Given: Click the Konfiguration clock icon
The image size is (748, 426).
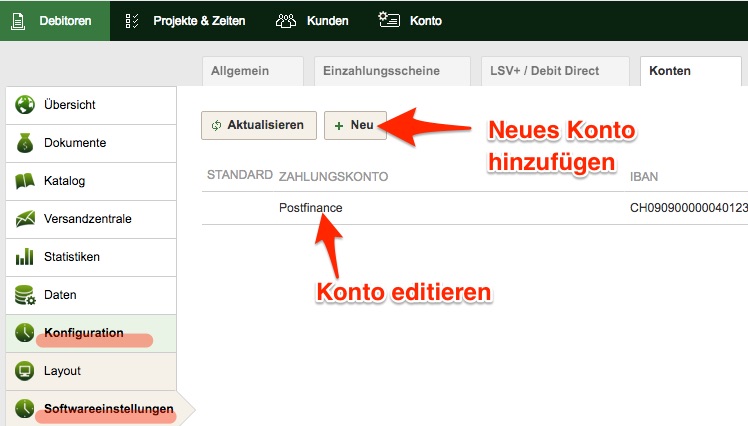Looking at the screenshot, I should (x=25, y=332).
